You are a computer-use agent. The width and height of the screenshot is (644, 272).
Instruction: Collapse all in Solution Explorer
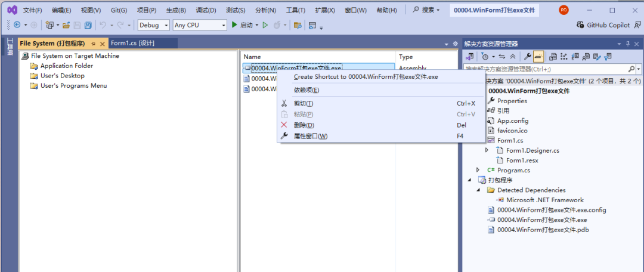pyautogui.click(x=513, y=56)
